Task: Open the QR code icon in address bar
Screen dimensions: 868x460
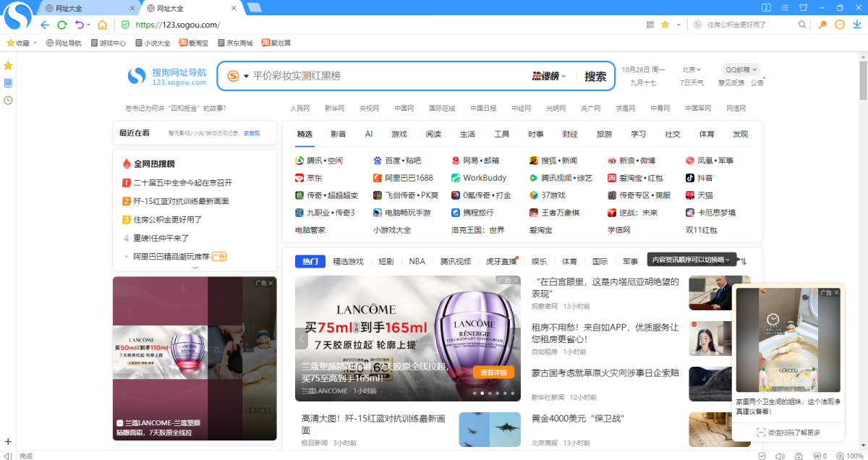Action: [x=650, y=25]
